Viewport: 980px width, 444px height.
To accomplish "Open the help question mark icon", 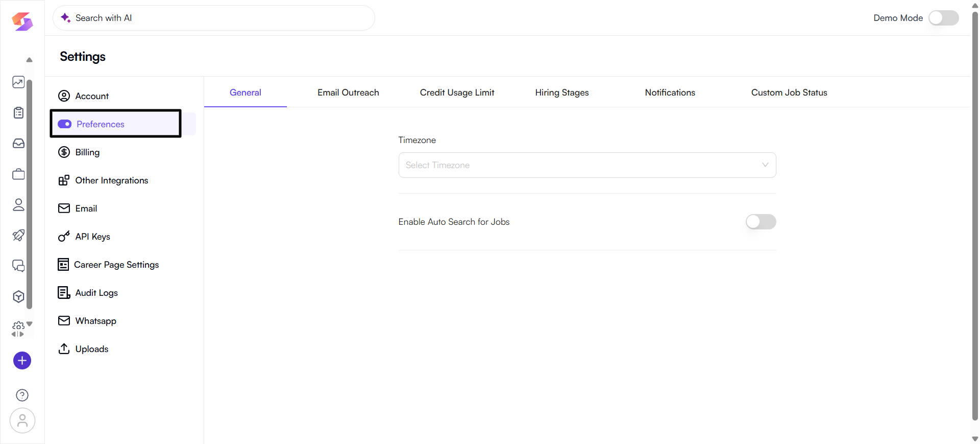I will click(x=22, y=395).
